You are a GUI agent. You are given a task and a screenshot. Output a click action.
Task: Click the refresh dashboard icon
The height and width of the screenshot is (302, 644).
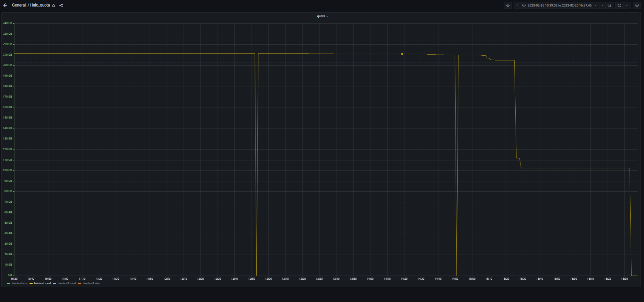click(619, 5)
